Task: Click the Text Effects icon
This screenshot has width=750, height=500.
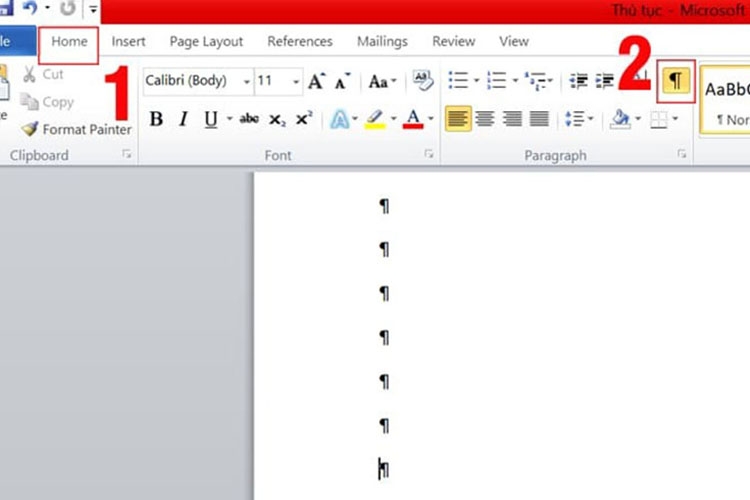Action: coord(340,119)
